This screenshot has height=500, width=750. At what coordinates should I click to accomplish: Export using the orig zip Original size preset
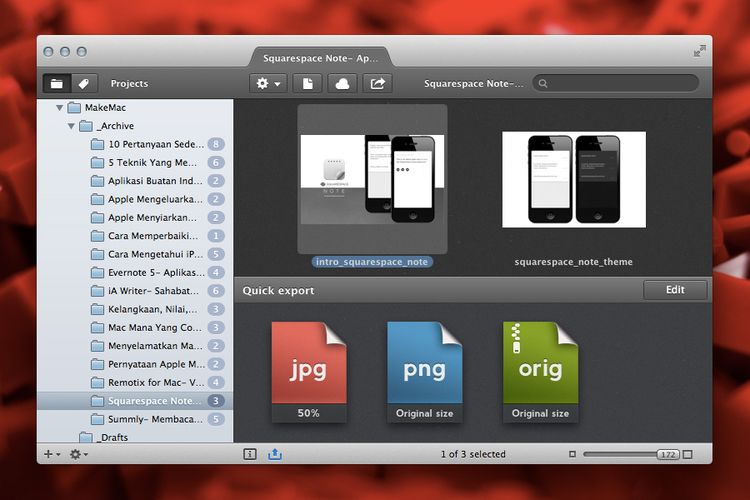coord(540,372)
